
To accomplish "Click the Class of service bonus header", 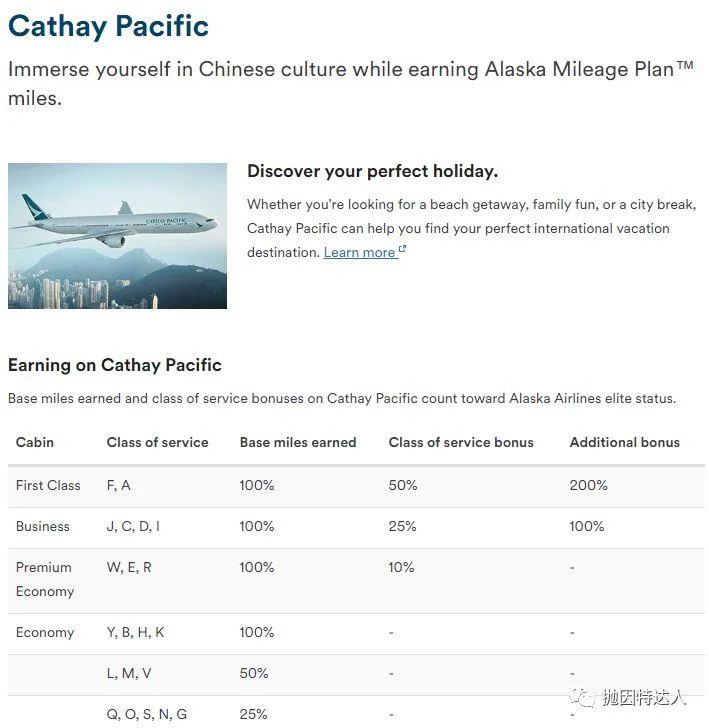I will (461, 442).
